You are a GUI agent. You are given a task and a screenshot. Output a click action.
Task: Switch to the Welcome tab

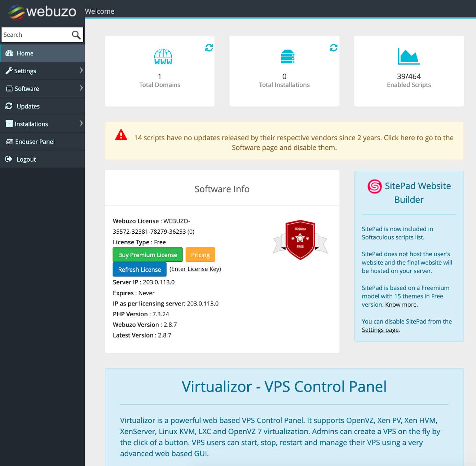tap(99, 11)
